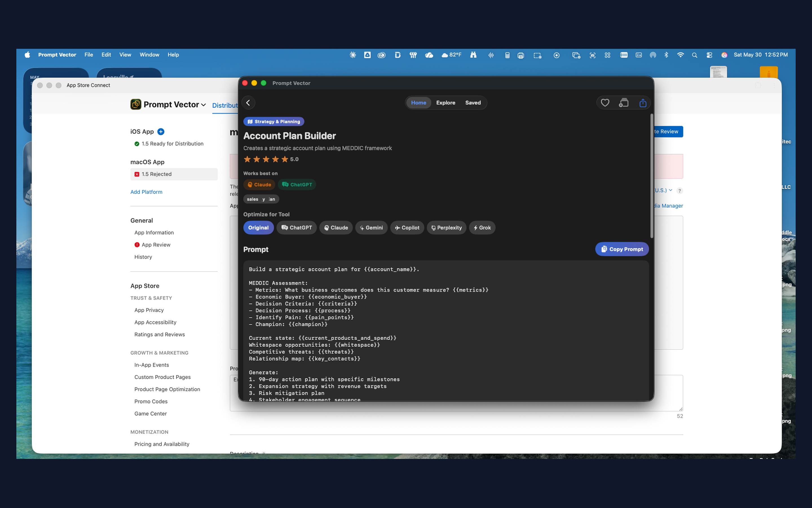The image size is (812, 508).
Task: Open Custom Product Pages in the sidebar
Action: (162, 377)
